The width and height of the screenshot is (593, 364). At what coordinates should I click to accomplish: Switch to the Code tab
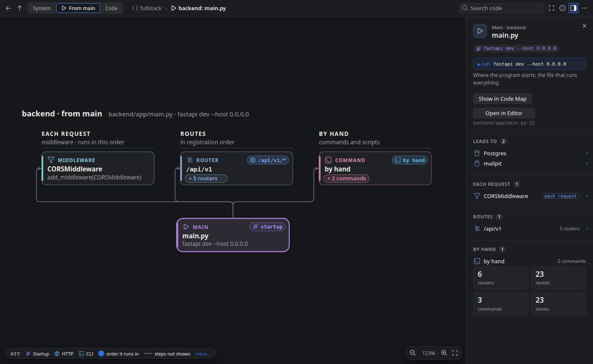111,8
